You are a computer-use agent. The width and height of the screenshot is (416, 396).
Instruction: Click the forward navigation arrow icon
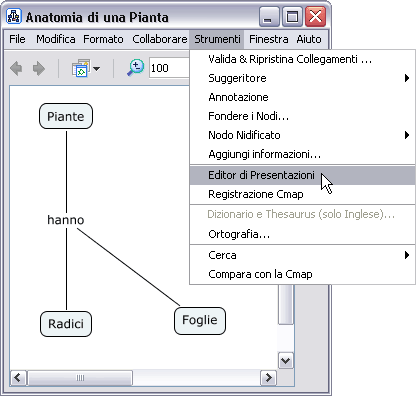(x=39, y=69)
